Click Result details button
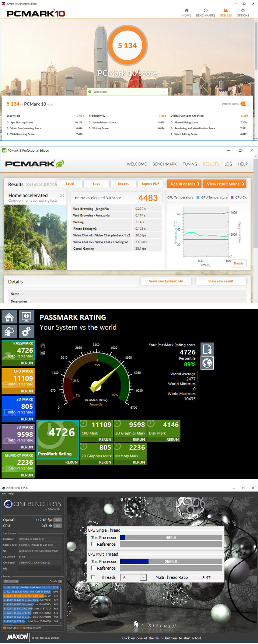The image size is (258, 644). [185, 184]
